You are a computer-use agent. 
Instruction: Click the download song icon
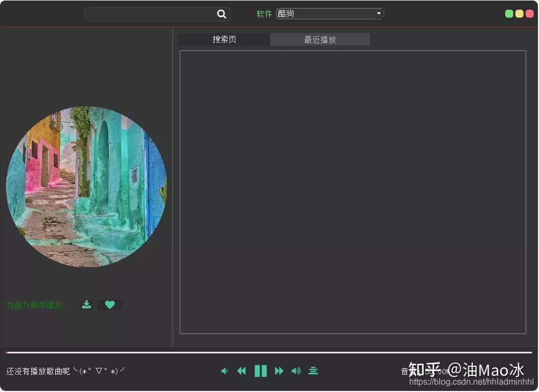point(86,305)
